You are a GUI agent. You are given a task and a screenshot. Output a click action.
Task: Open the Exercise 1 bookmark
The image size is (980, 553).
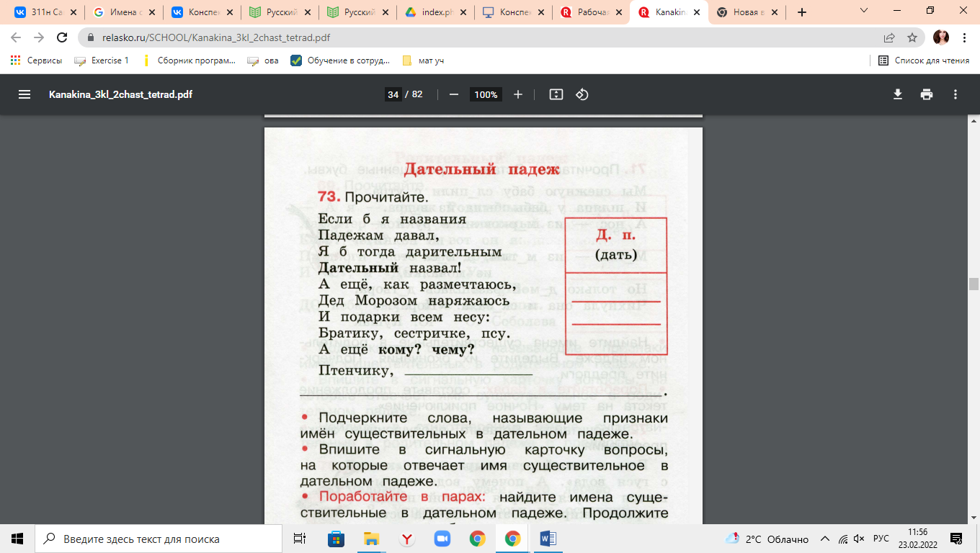pyautogui.click(x=102, y=60)
